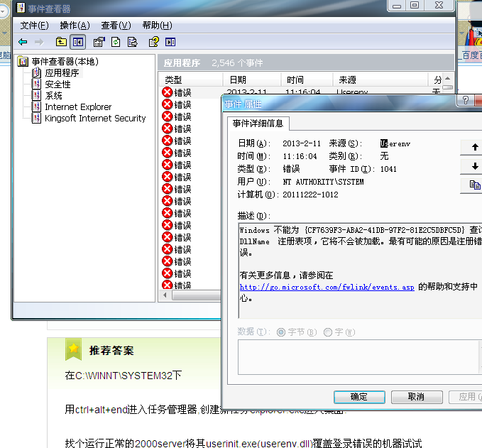Image resolution: width=482 pixels, height=448 pixels.
Task: Open the 操作(A) menu
Action: [x=75, y=26]
